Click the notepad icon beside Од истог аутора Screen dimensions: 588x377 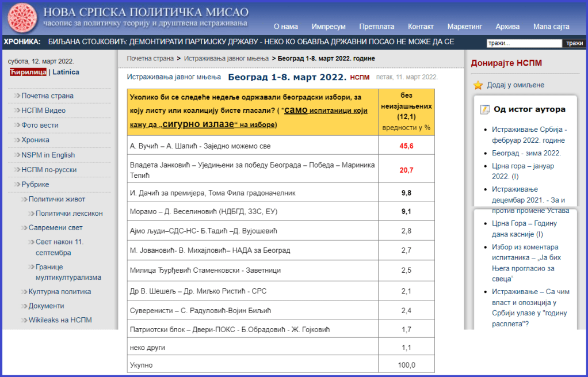[485, 109]
